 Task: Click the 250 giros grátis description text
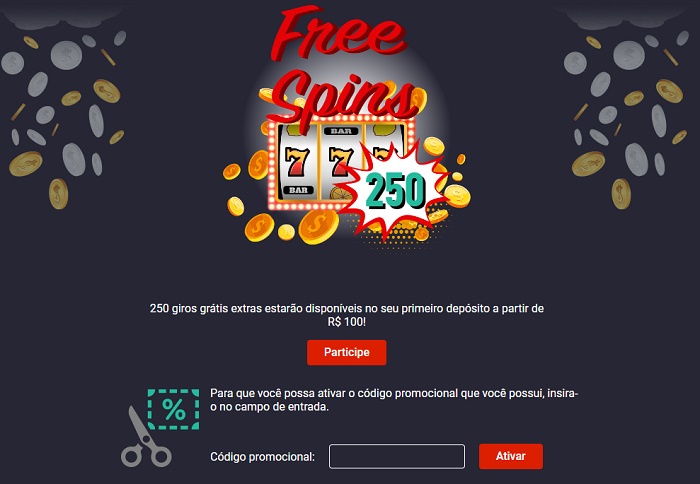(346, 315)
